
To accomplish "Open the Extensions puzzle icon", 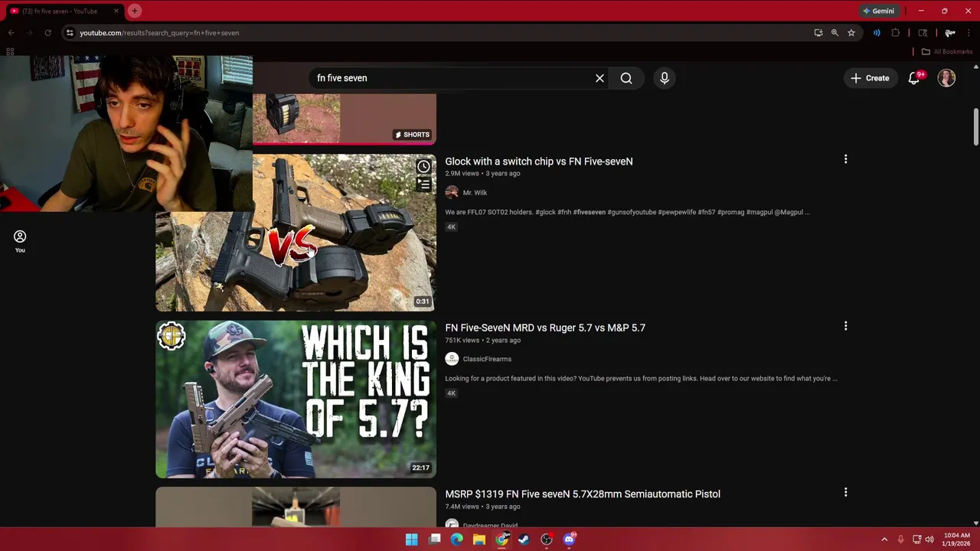I will pos(895,33).
